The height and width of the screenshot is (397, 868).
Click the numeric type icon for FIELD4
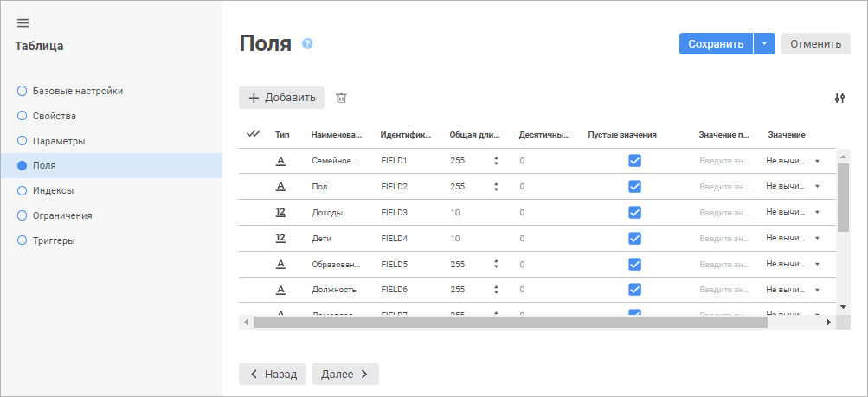tap(280, 238)
